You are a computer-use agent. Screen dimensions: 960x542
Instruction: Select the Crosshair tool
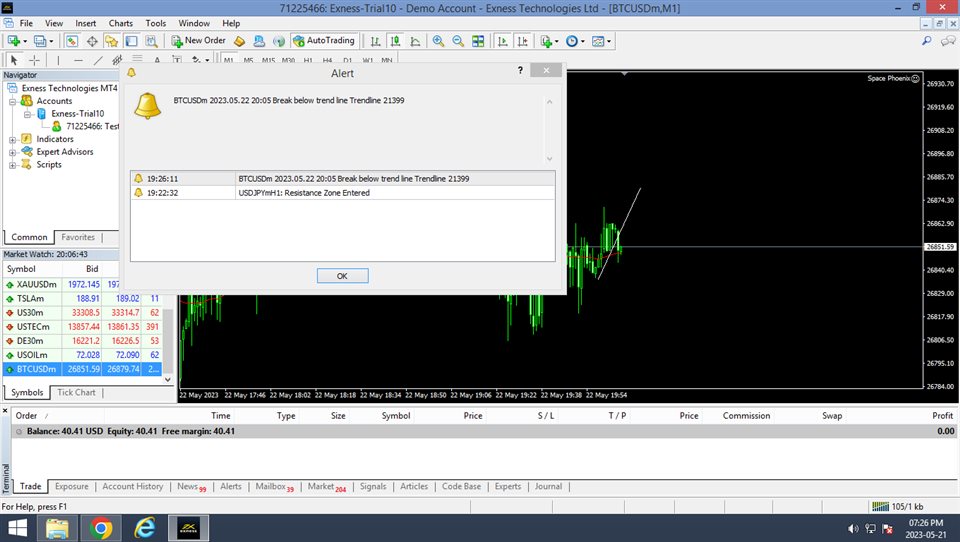point(34,60)
